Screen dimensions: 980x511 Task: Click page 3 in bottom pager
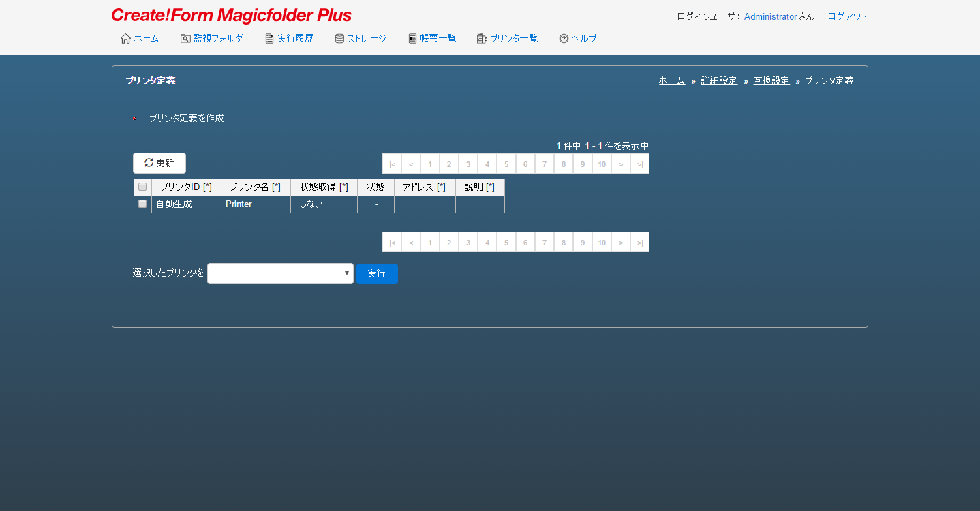coord(468,242)
